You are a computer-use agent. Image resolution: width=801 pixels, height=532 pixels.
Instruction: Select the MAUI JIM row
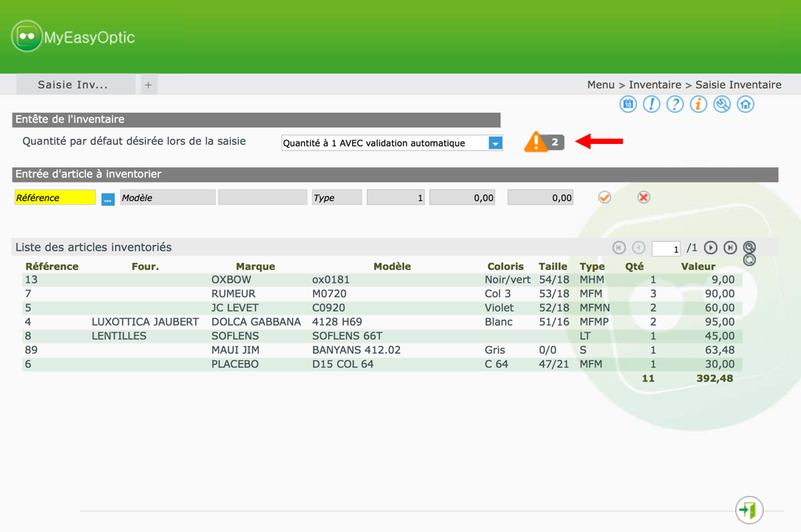[x=382, y=350]
